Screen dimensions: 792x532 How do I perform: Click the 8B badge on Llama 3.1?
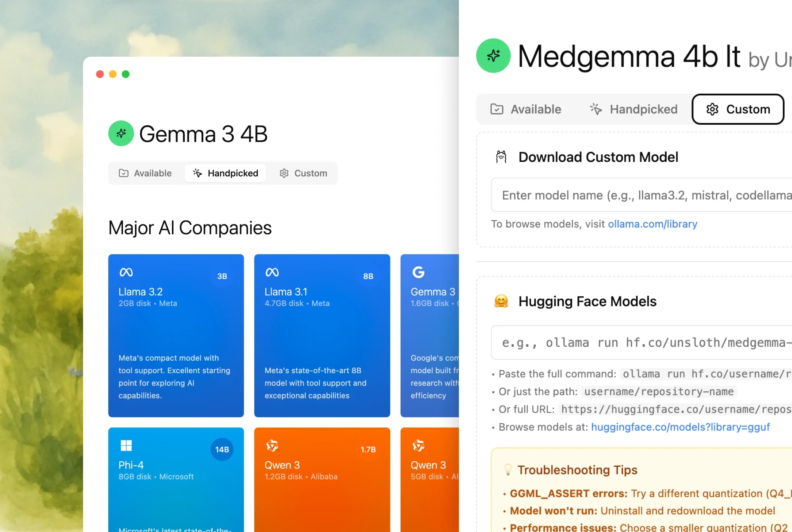pyautogui.click(x=368, y=276)
